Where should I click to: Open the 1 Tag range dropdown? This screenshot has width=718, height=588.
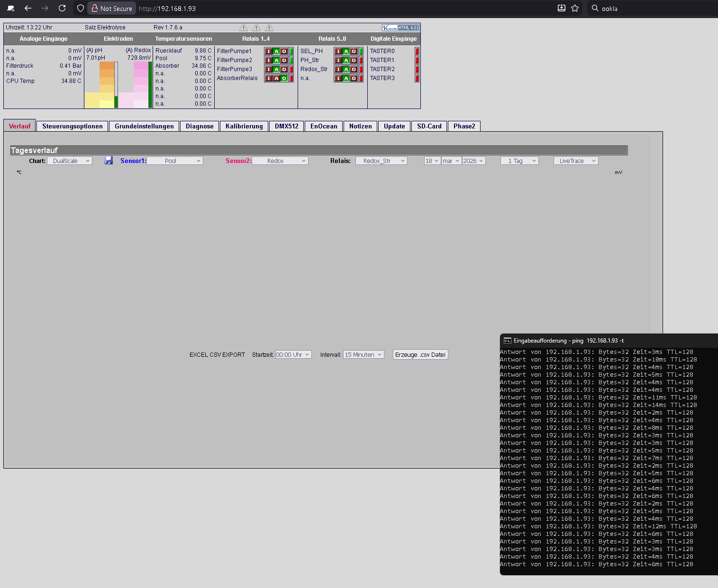coord(520,161)
